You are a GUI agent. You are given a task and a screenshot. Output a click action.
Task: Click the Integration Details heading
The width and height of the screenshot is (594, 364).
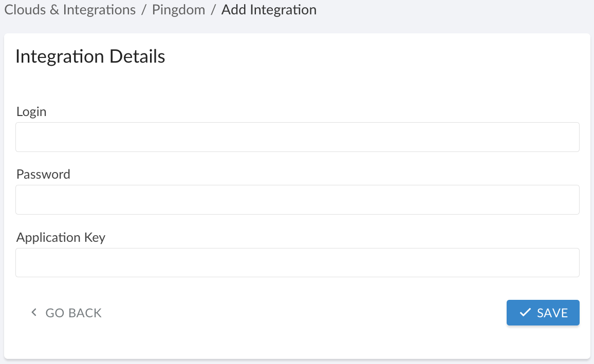(90, 56)
